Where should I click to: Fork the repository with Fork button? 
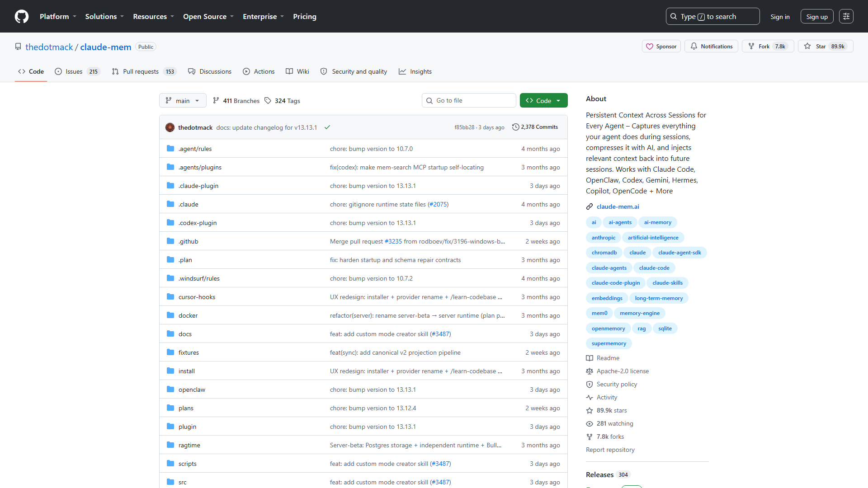768,46
